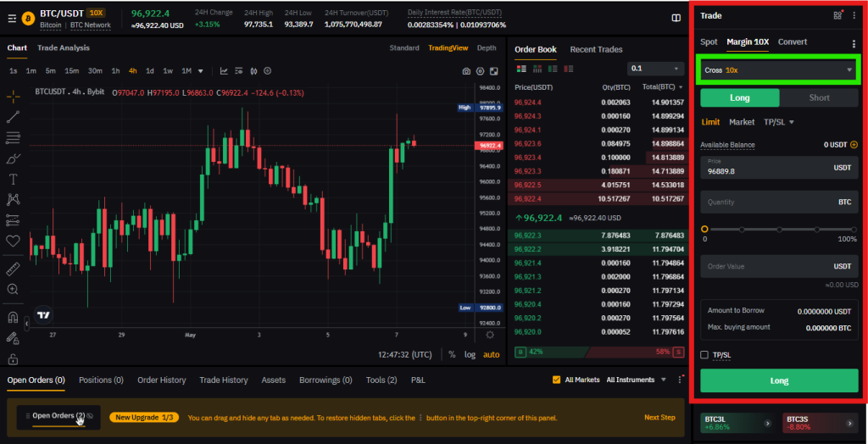View the Order History tab
This screenshot has height=444, width=868.
(162, 380)
